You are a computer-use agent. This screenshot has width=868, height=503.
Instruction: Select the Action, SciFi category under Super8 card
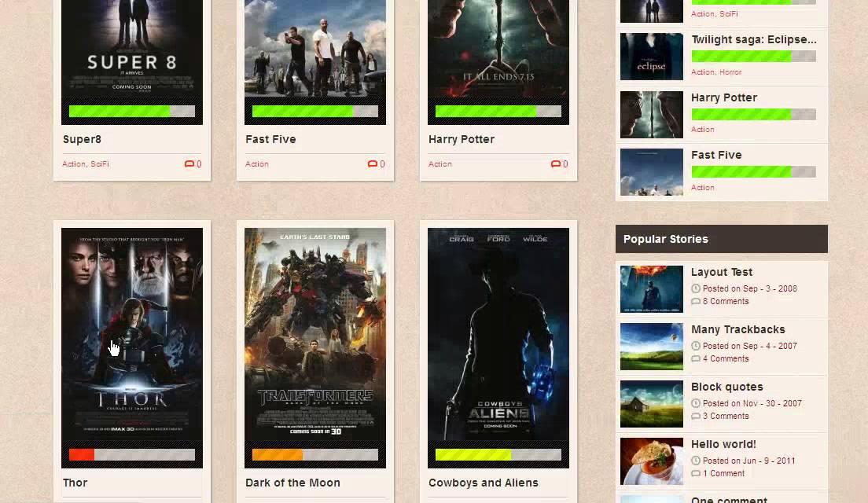click(86, 163)
